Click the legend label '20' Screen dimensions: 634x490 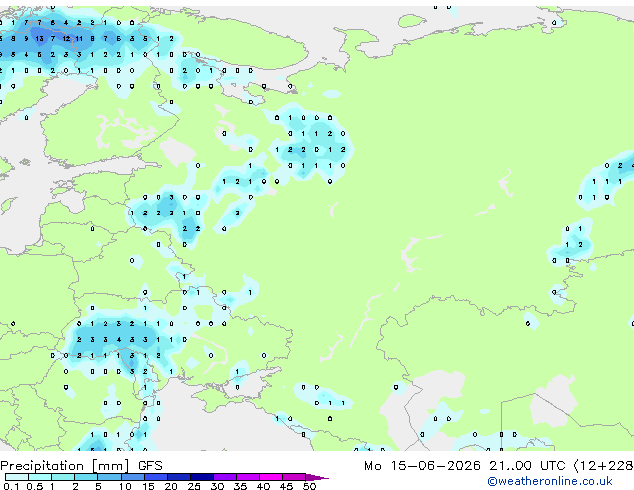coord(171,486)
